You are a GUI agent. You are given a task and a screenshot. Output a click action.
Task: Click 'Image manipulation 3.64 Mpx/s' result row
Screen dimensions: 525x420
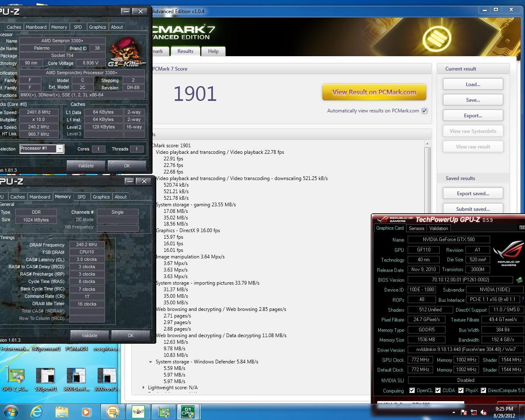coord(190,257)
